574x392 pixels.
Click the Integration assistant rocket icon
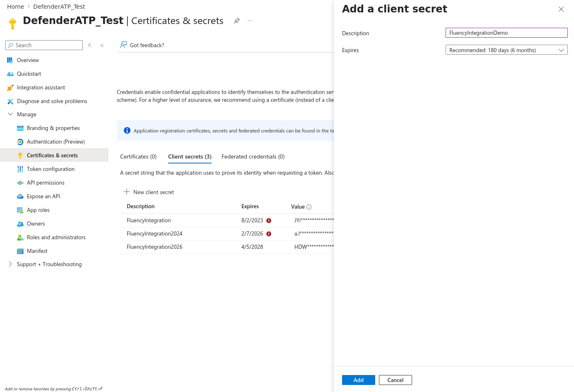10,87
